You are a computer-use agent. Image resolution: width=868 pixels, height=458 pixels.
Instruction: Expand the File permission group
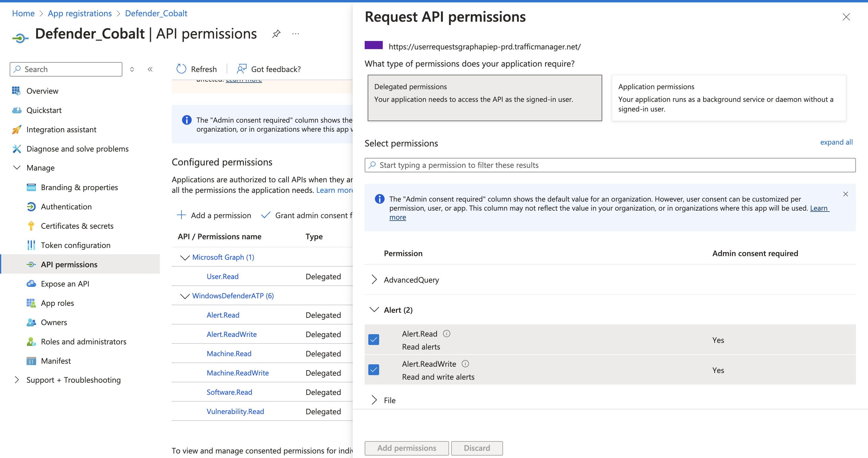(374, 400)
